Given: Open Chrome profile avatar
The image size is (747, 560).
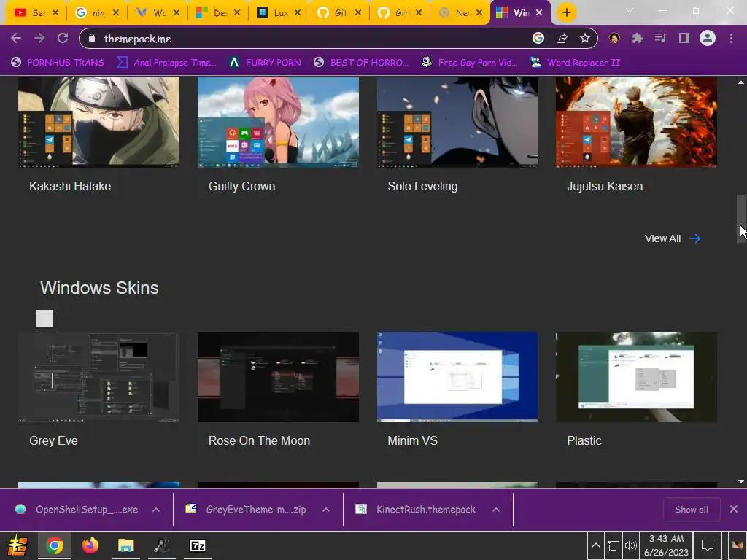Looking at the screenshot, I should click(708, 38).
